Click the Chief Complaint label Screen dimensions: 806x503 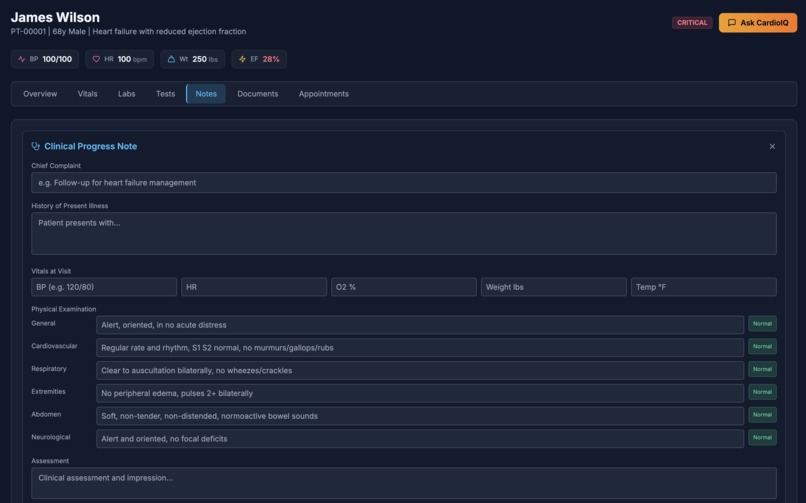[56, 165]
